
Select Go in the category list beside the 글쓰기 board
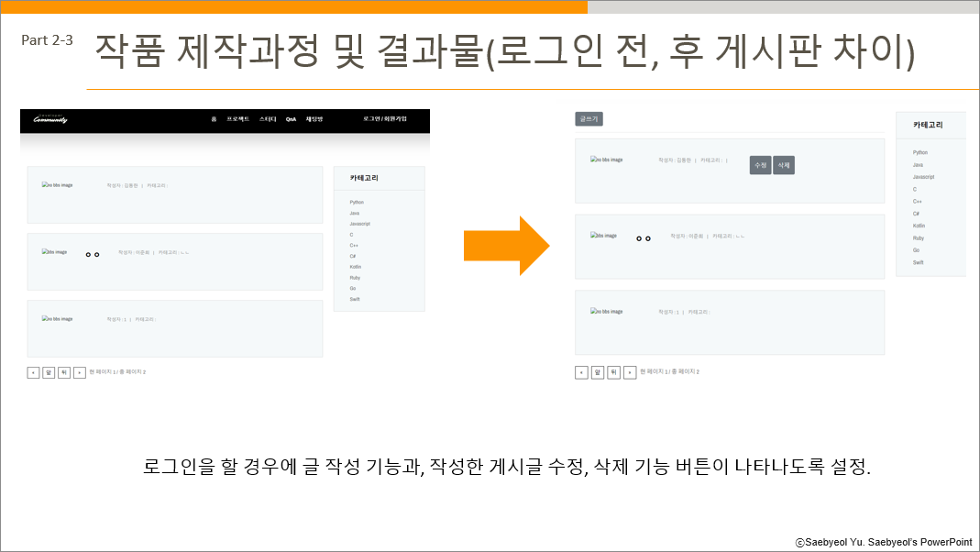point(916,250)
